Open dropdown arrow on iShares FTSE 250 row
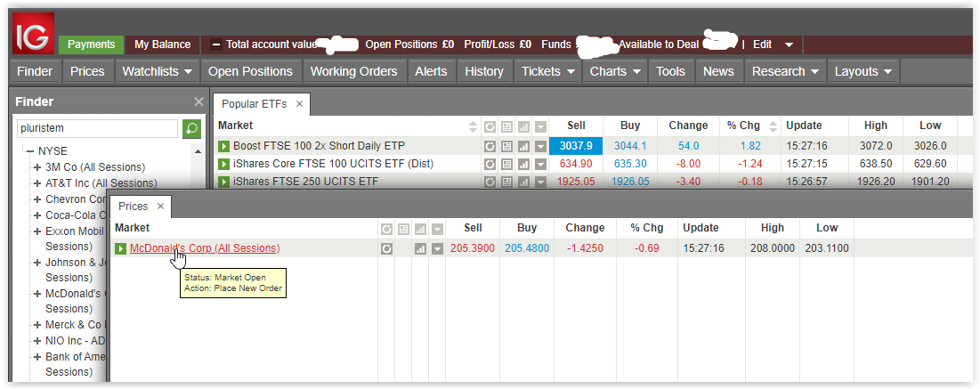The height and width of the screenshot is (389, 980). click(540, 182)
